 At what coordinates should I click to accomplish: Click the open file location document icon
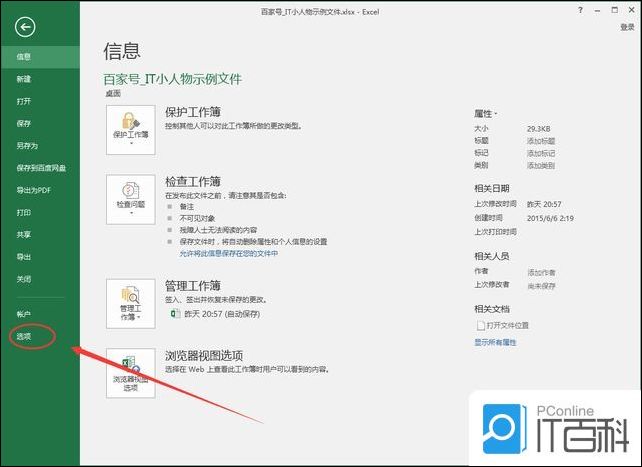pyautogui.click(x=480, y=325)
